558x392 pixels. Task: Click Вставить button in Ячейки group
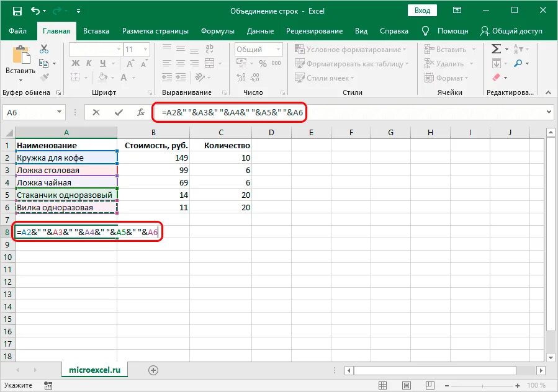click(x=450, y=50)
